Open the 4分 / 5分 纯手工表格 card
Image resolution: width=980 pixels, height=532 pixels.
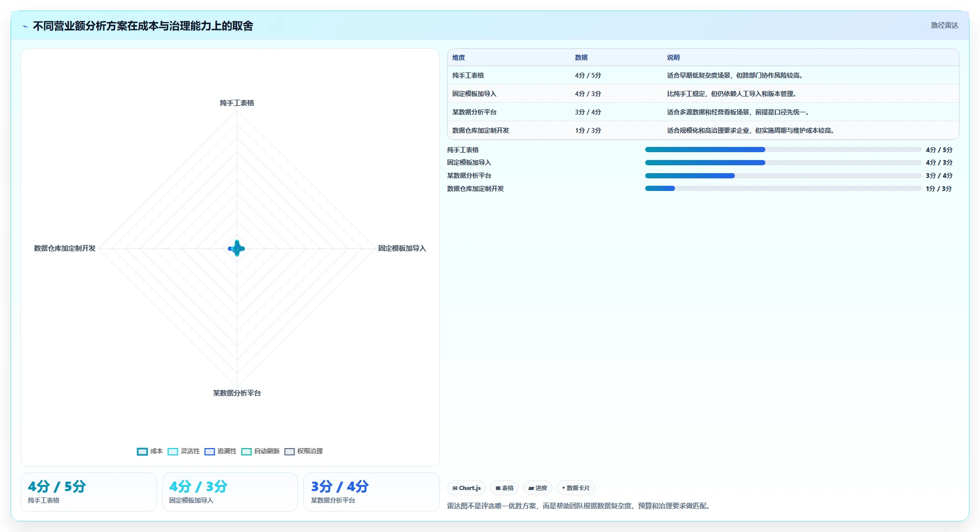[89, 492]
